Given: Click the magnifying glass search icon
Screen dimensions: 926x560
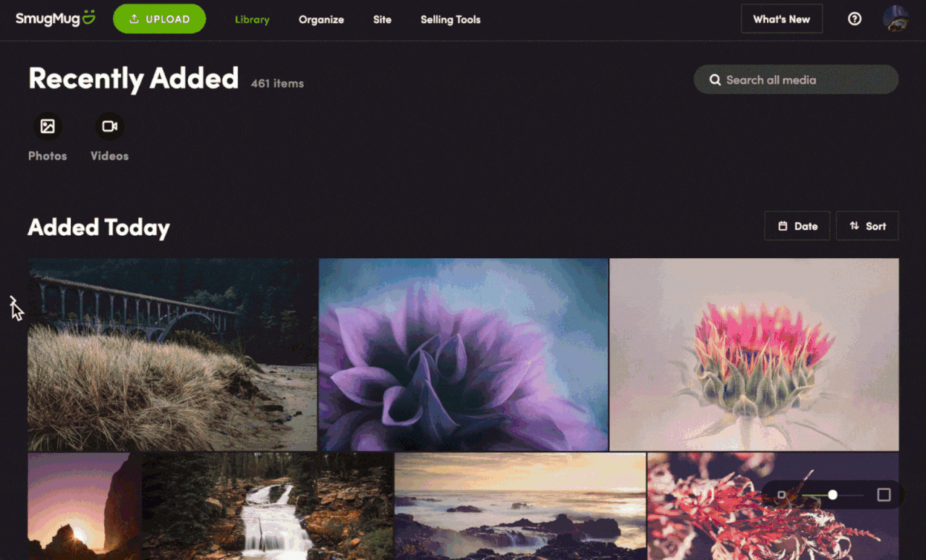Looking at the screenshot, I should click(715, 80).
